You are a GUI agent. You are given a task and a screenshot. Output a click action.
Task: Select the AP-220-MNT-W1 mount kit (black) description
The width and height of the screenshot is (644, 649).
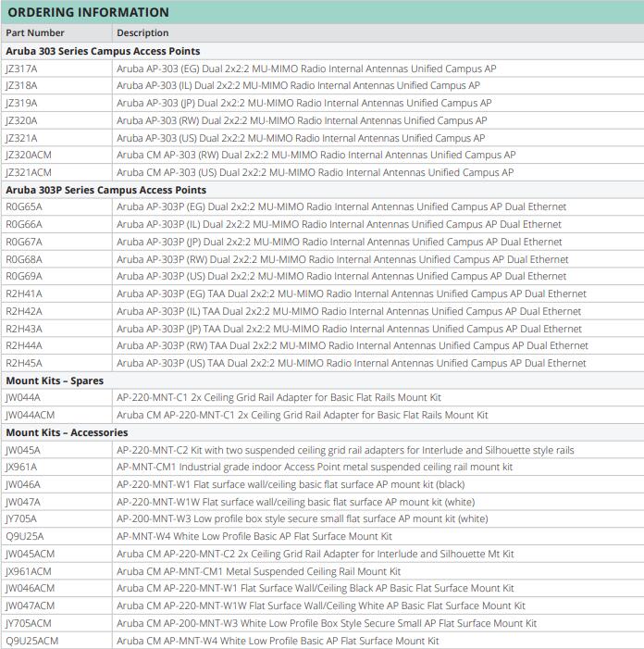(291, 485)
